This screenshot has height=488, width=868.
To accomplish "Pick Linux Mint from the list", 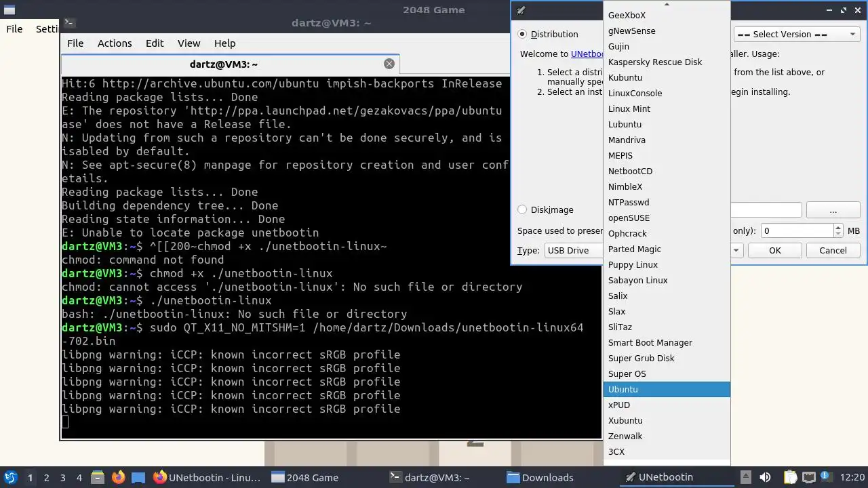I will click(x=667, y=108).
